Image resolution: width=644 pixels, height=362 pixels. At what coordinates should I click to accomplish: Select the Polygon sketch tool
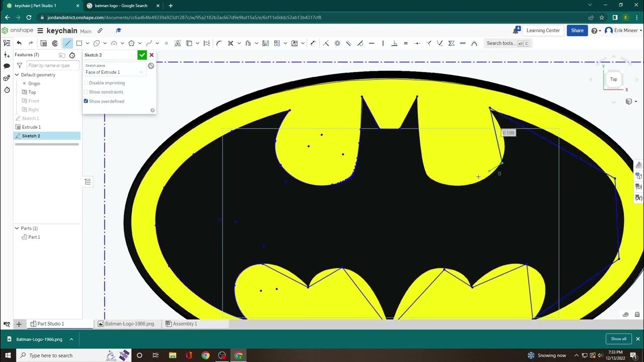[131, 43]
